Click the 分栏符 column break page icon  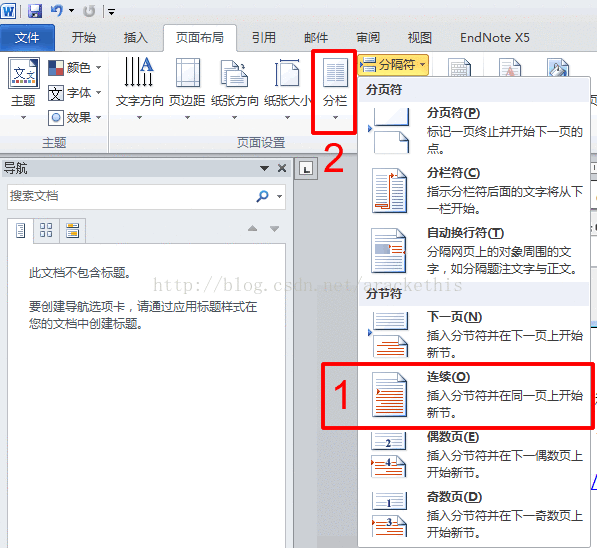tap(389, 190)
